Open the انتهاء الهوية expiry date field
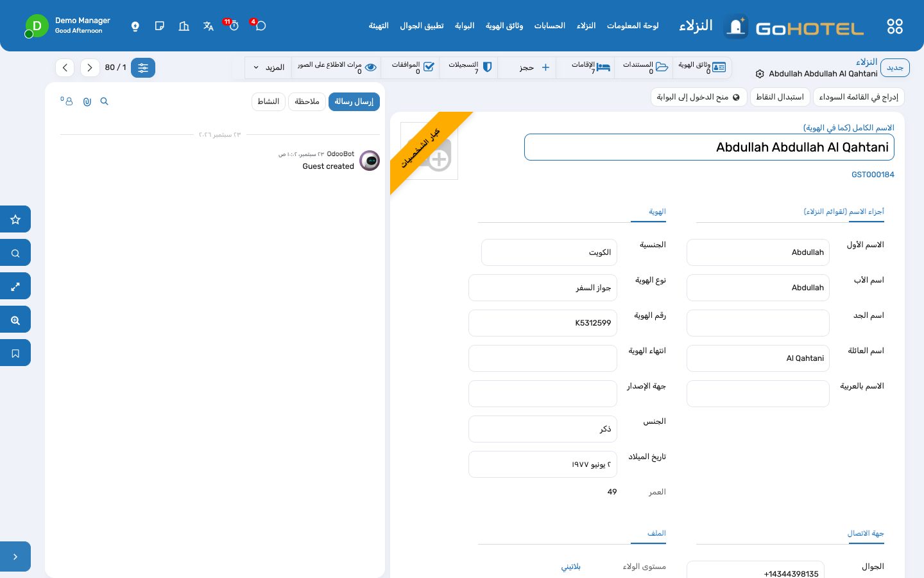The width and height of the screenshot is (924, 578). [x=543, y=358]
